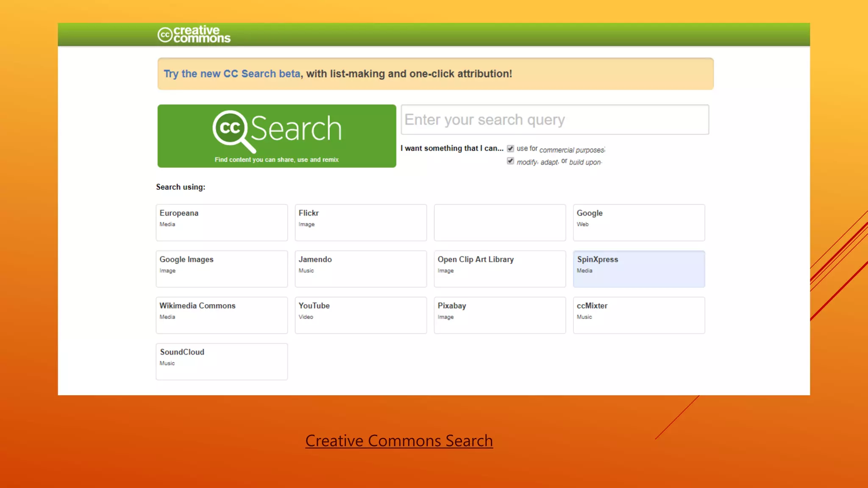Select the Europeana media source
The width and height of the screenshot is (868, 488).
[221, 222]
